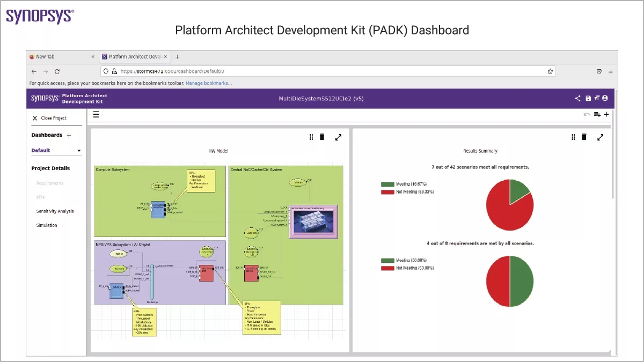Expand the Default dashboard dropdown
The width and height of the screenshot is (644, 362).
(79, 151)
